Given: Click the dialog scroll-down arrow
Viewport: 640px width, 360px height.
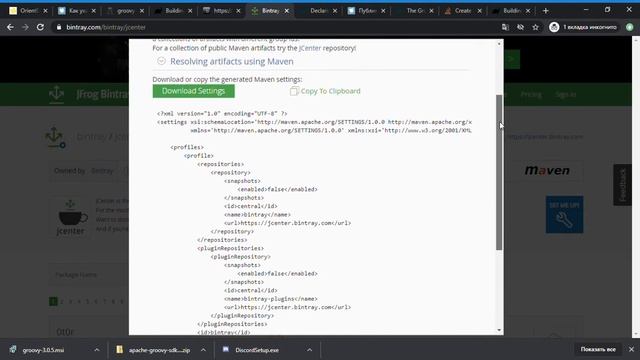Looking at the screenshot, I should click(x=499, y=330).
